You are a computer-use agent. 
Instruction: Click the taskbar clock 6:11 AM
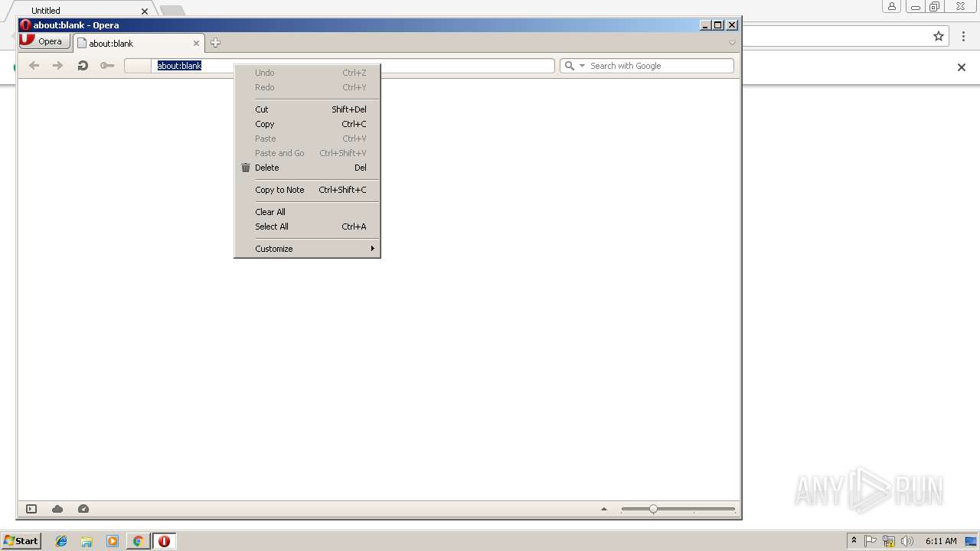point(941,541)
